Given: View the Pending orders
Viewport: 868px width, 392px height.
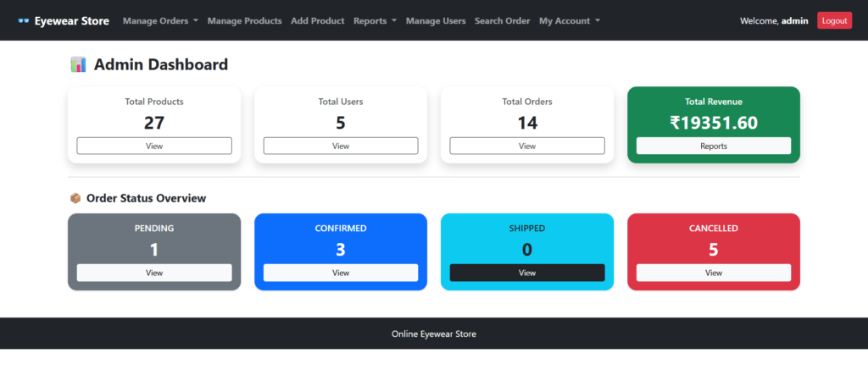Looking at the screenshot, I should (x=154, y=273).
